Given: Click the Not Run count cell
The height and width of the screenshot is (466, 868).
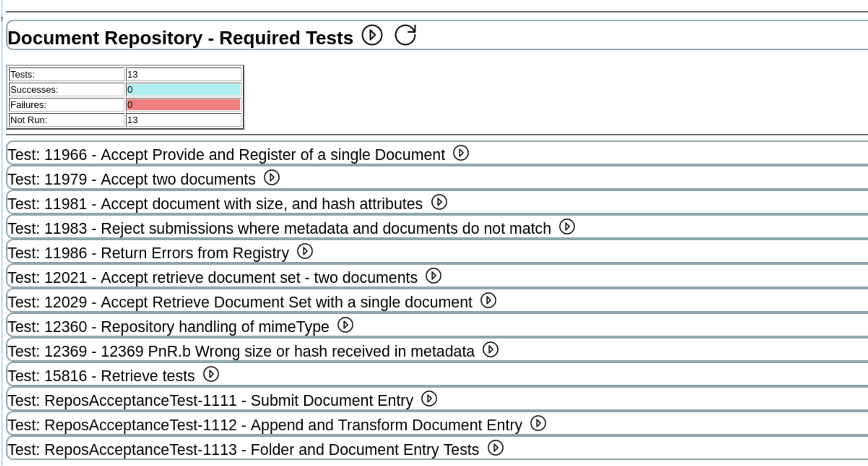Looking at the screenshot, I should (x=183, y=120).
